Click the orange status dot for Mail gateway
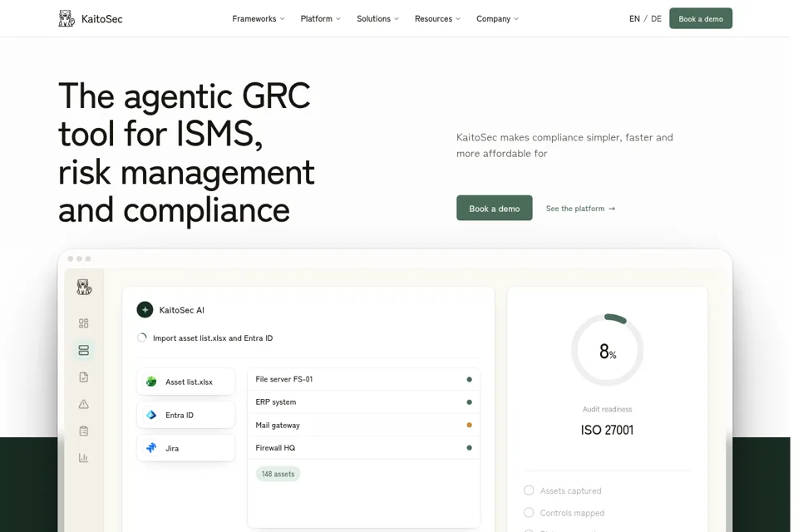The width and height of the screenshot is (798, 532). coord(469,425)
